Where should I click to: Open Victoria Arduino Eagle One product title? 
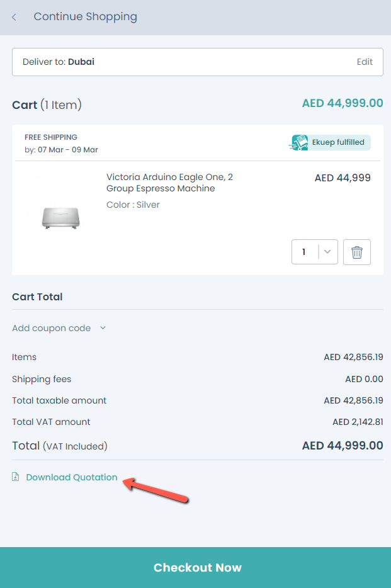click(x=169, y=183)
